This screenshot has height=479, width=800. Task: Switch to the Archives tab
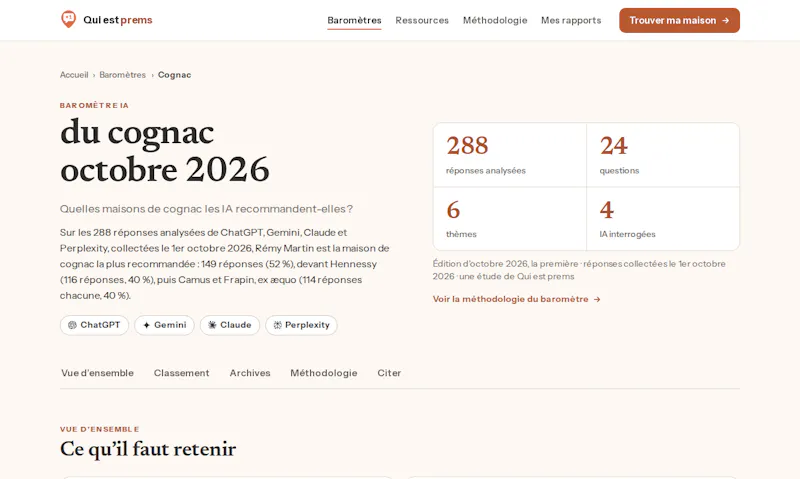[250, 373]
